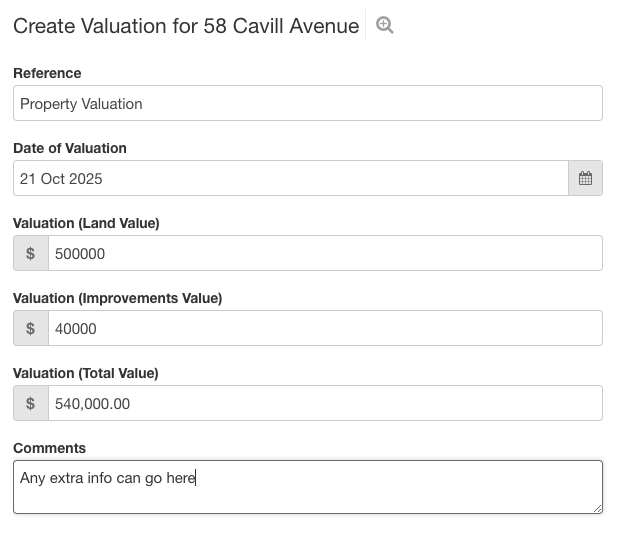Click the Valuation (Land Value) label
Screen dimensions: 631x541
pos(86,223)
